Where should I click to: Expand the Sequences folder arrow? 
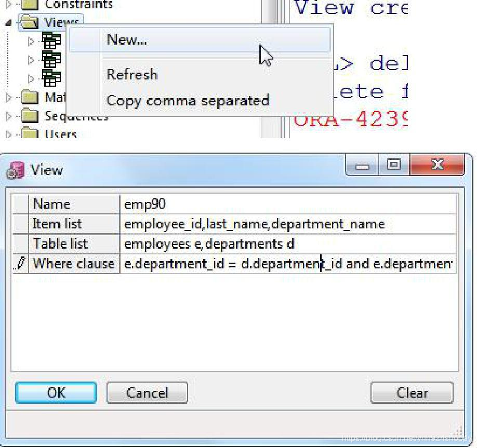[8, 116]
